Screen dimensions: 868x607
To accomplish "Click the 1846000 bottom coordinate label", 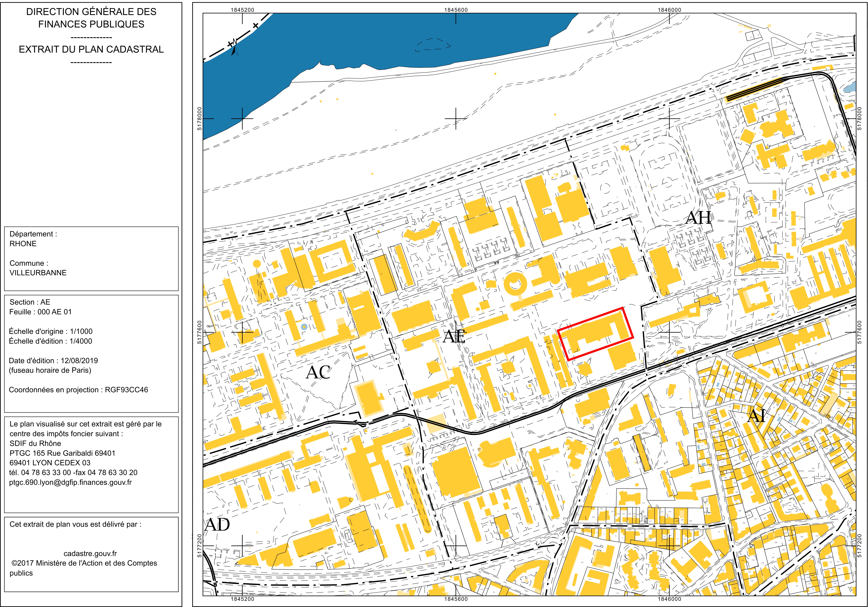I will [669, 599].
